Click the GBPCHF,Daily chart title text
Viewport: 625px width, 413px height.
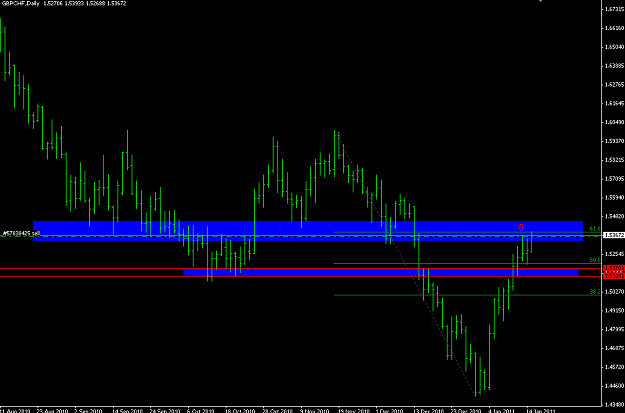20,3
